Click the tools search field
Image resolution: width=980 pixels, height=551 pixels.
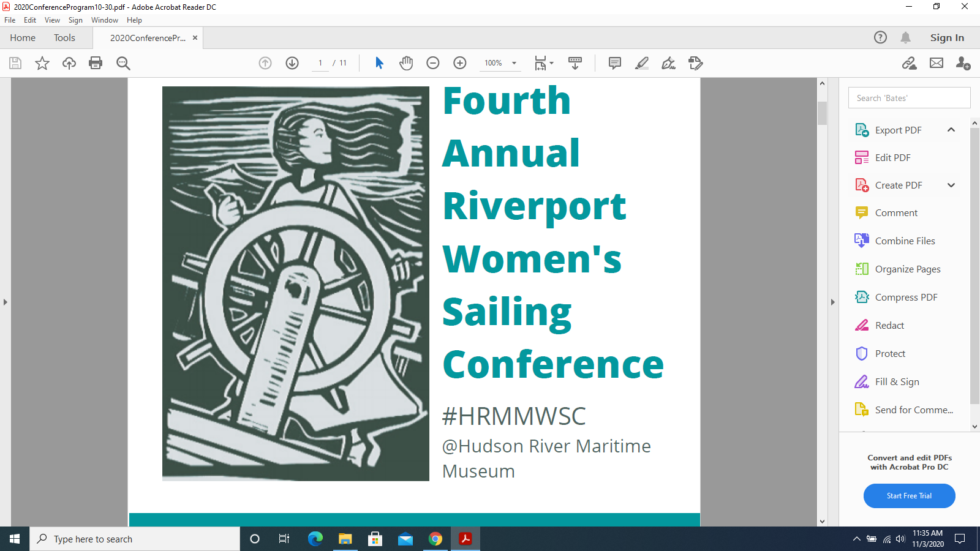pos(909,98)
